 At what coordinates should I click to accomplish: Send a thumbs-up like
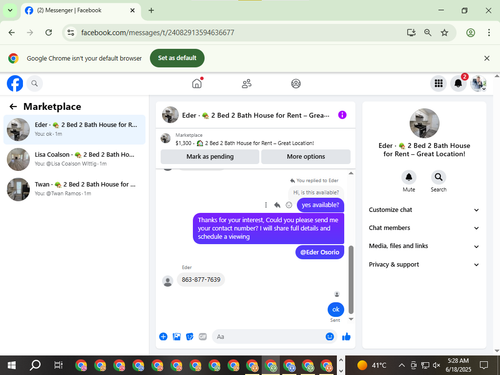pyautogui.click(x=346, y=337)
